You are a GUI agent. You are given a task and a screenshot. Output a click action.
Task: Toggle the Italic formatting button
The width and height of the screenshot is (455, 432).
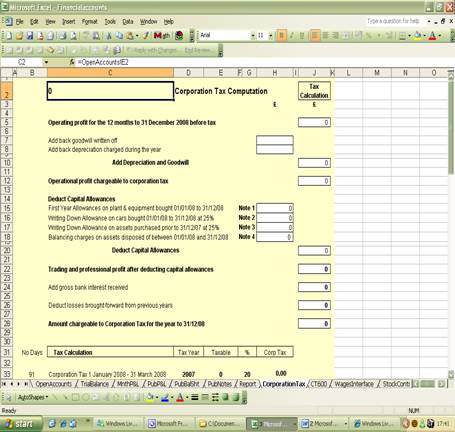pyautogui.click(x=292, y=35)
